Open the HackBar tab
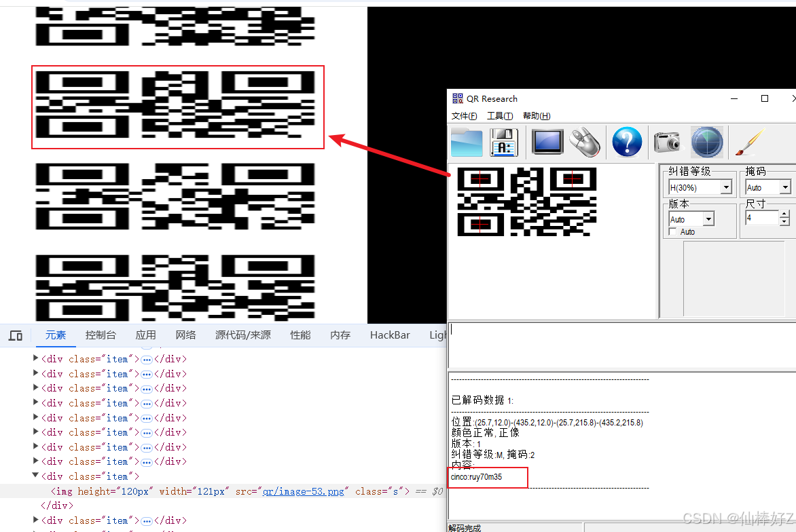This screenshot has height=532, width=796. coord(390,335)
